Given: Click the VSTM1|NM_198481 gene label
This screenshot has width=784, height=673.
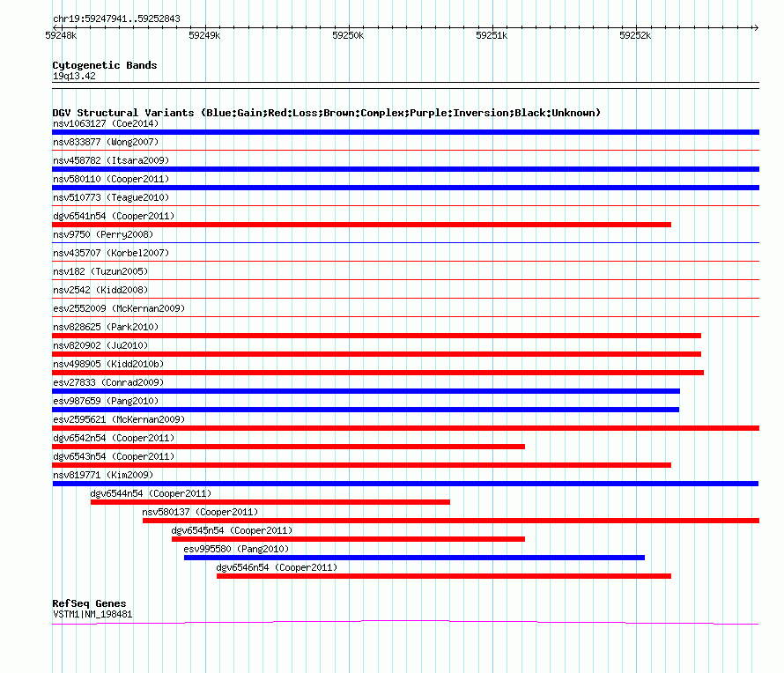Looking at the screenshot, I should pyautogui.click(x=92, y=615).
